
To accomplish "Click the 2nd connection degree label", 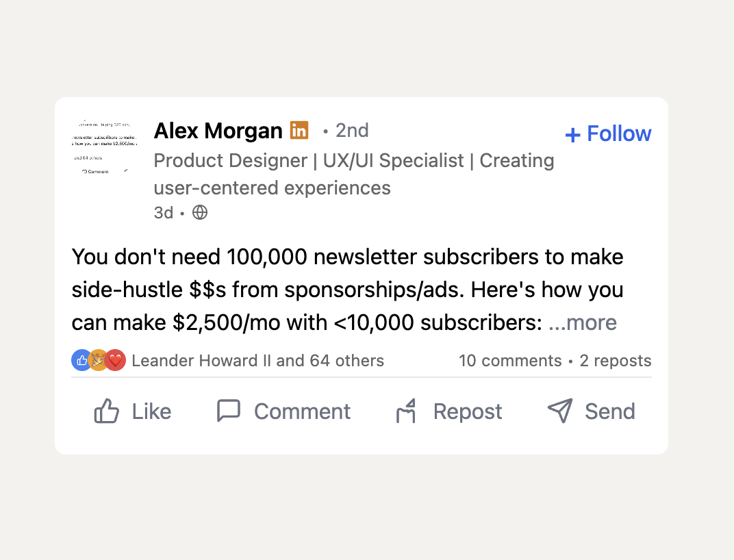I will coord(351,130).
